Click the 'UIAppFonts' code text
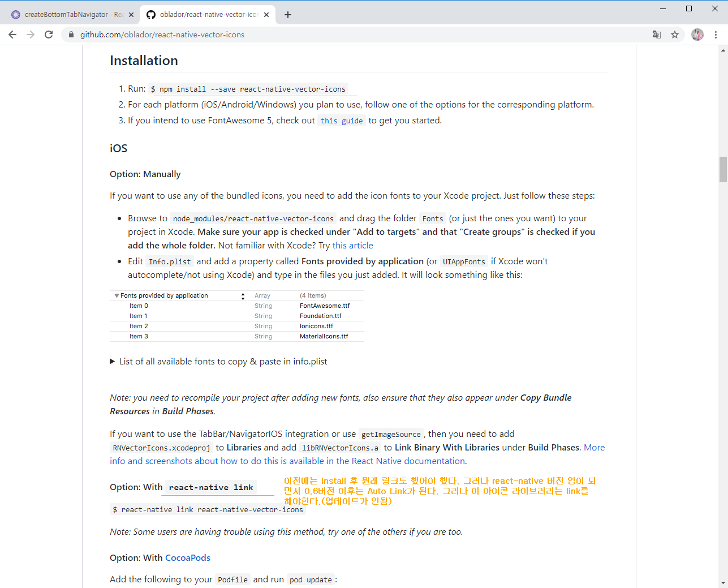Screen dimensions: 728x588 point(464,261)
